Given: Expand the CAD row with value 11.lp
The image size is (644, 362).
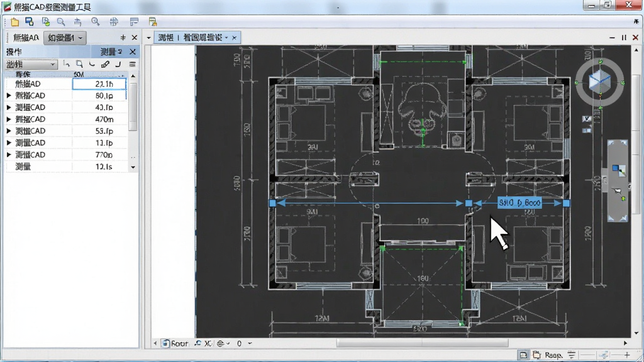Looking at the screenshot, I should click(x=9, y=143).
